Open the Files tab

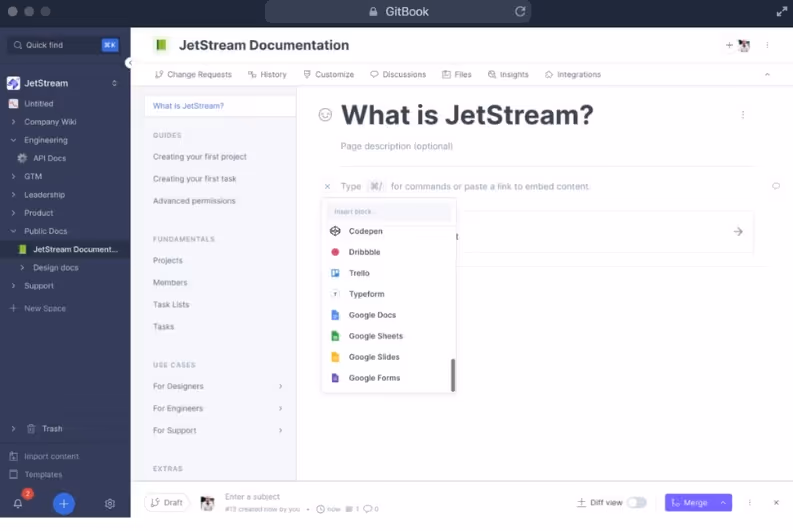click(457, 74)
